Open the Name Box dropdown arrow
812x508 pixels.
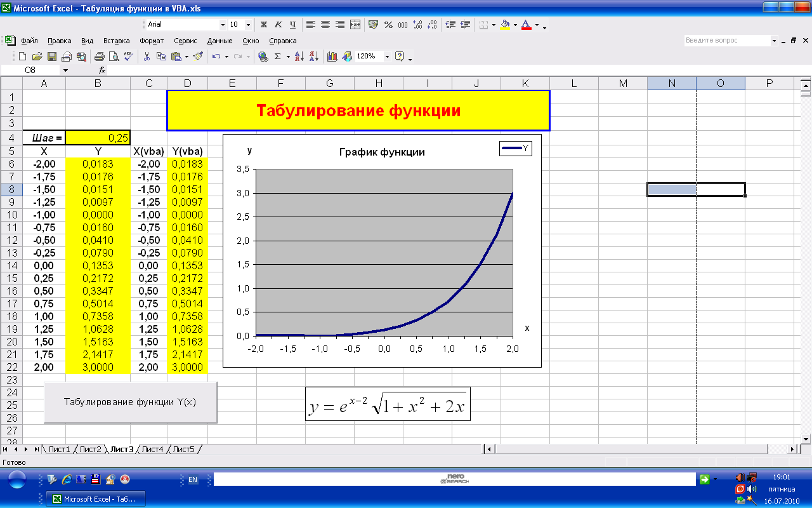pos(65,70)
